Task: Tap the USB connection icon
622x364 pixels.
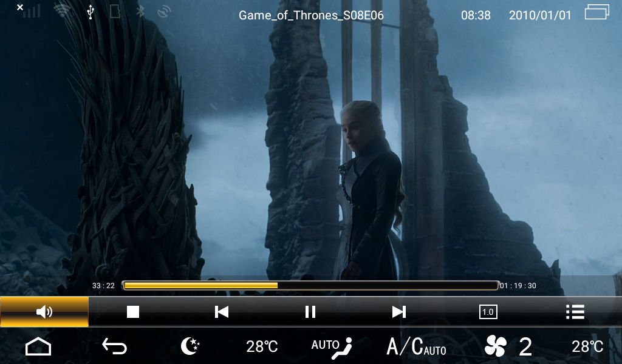Action: (91, 12)
